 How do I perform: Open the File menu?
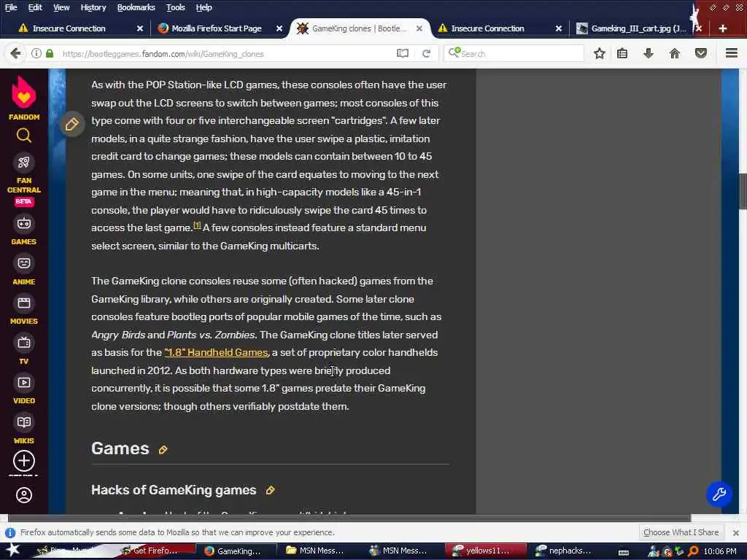(x=11, y=7)
